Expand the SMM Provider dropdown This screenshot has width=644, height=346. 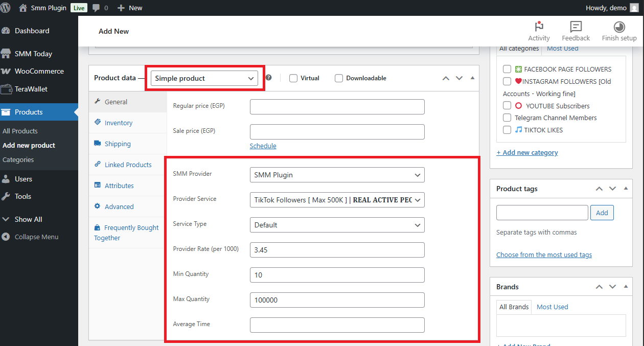tap(337, 175)
